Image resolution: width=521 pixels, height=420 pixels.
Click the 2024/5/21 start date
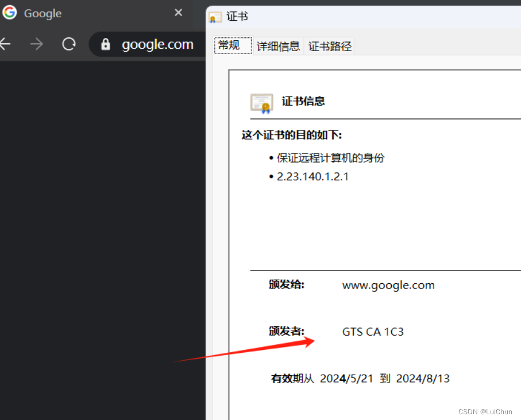[x=346, y=379]
